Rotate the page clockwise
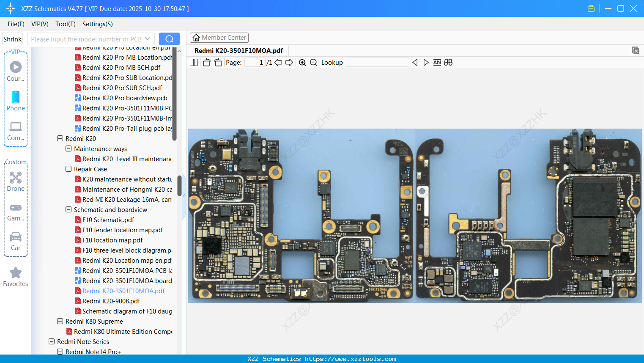644x363 pixels. coord(218,63)
